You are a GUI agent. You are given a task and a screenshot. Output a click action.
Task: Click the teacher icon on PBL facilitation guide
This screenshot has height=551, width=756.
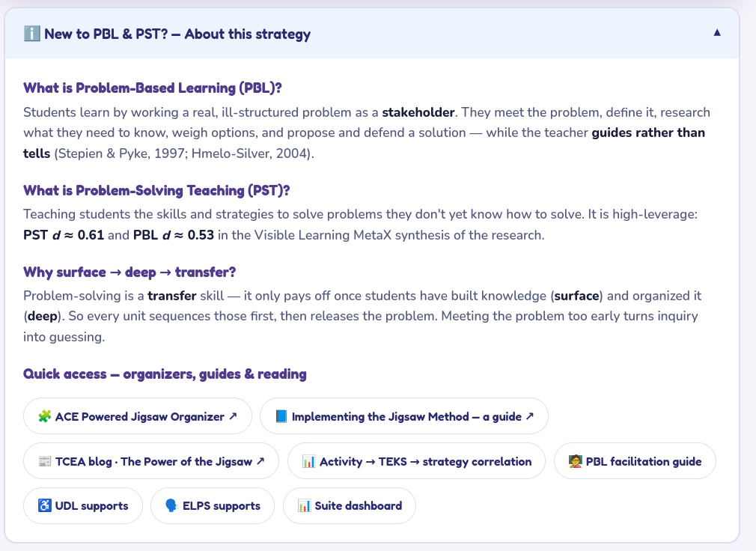point(575,461)
